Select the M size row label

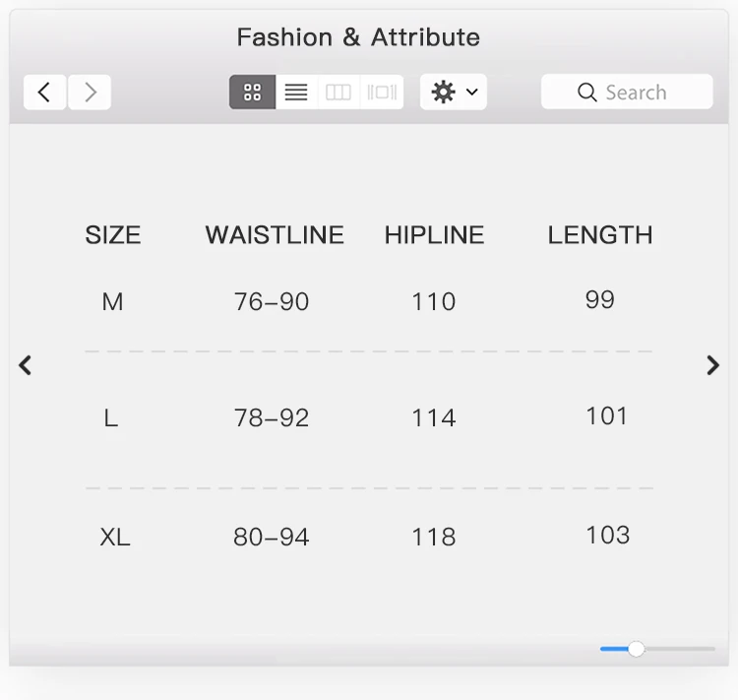pyautogui.click(x=112, y=302)
